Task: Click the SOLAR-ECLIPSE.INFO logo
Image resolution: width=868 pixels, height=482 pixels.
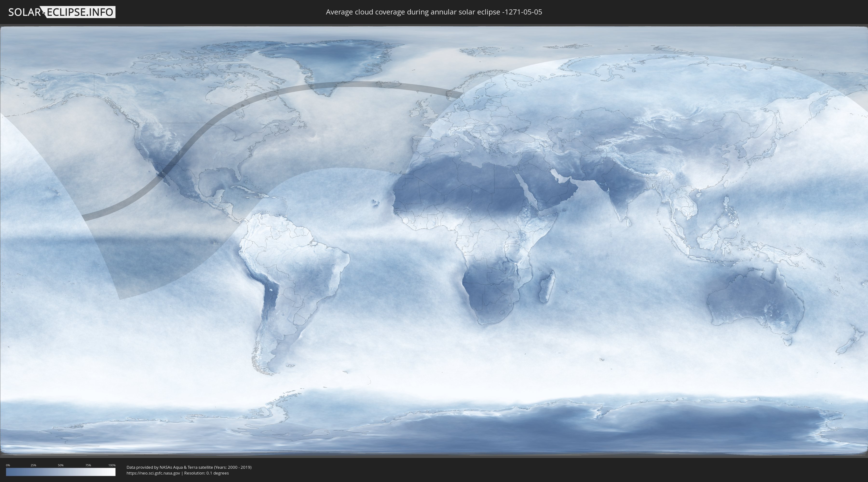Action: point(62,12)
